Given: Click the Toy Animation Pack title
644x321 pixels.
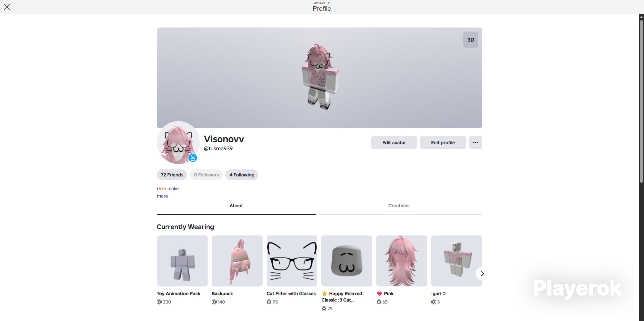Looking at the screenshot, I should point(178,293).
